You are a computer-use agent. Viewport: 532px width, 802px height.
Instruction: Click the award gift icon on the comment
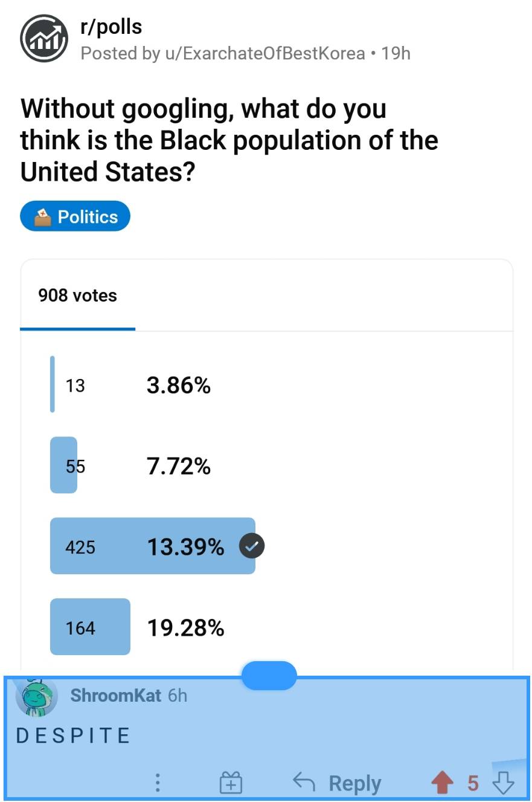230,783
